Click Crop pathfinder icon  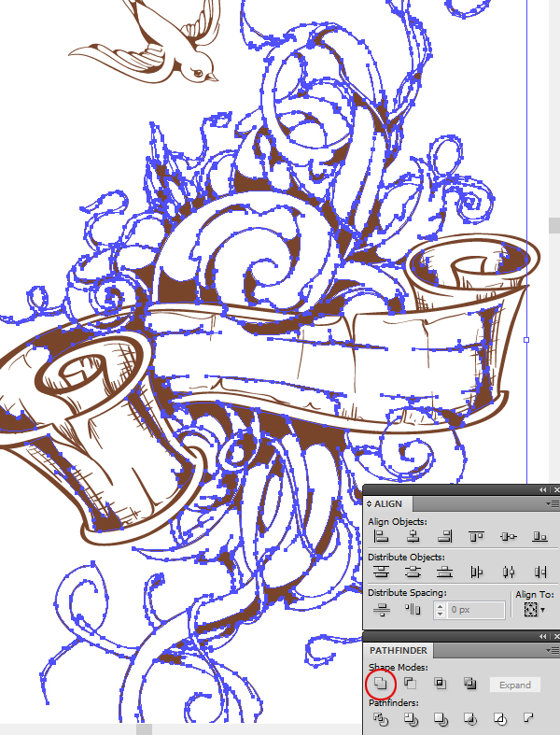470,719
